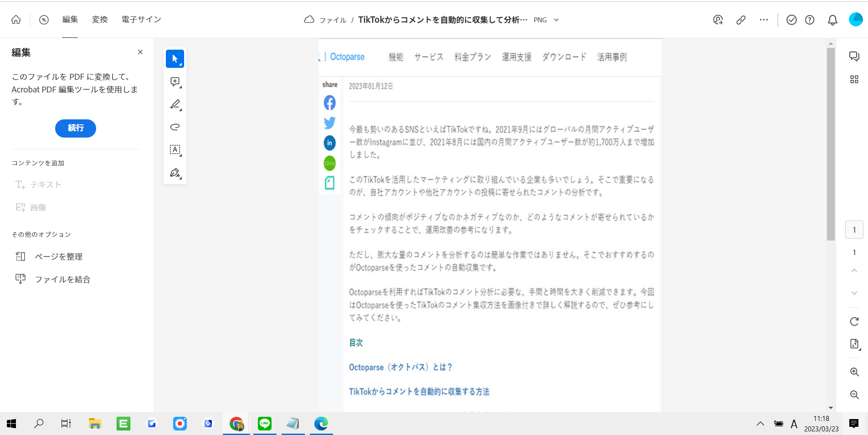Image resolution: width=868 pixels, height=435 pixels.
Task: Open File Explorer from taskbar
Action: tap(95, 424)
